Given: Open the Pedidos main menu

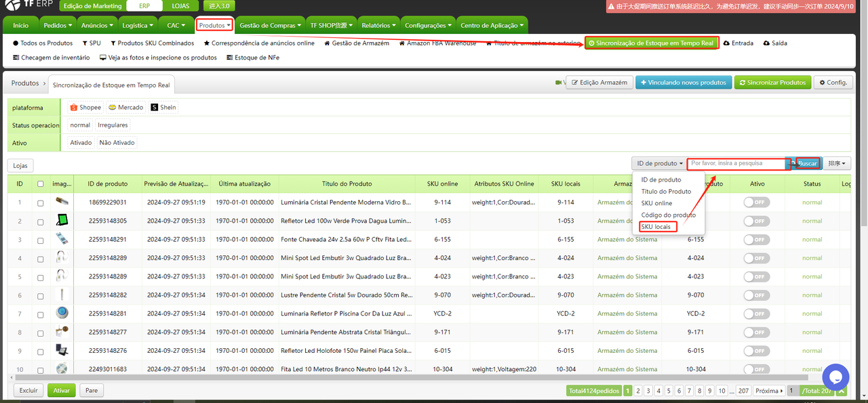Looking at the screenshot, I should (x=58, y=26).
